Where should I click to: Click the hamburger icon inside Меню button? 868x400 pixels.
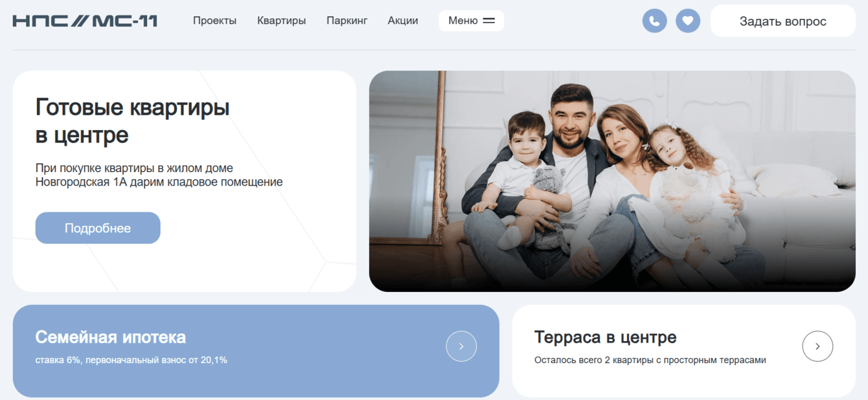(488, 20)
